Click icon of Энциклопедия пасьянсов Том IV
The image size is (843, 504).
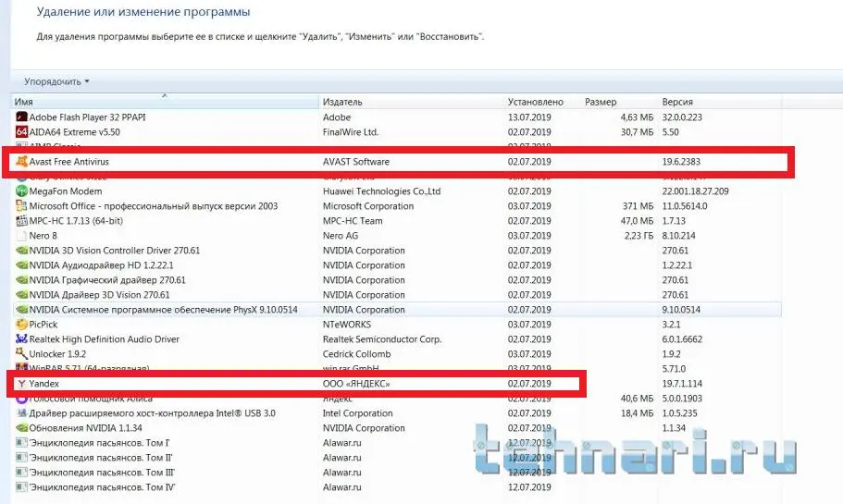21,486
